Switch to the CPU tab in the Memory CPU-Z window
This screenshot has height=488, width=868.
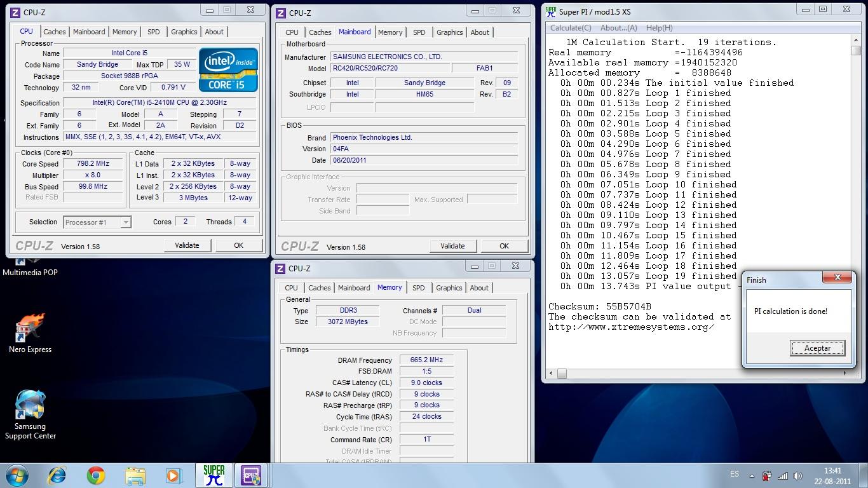(292, 288)
